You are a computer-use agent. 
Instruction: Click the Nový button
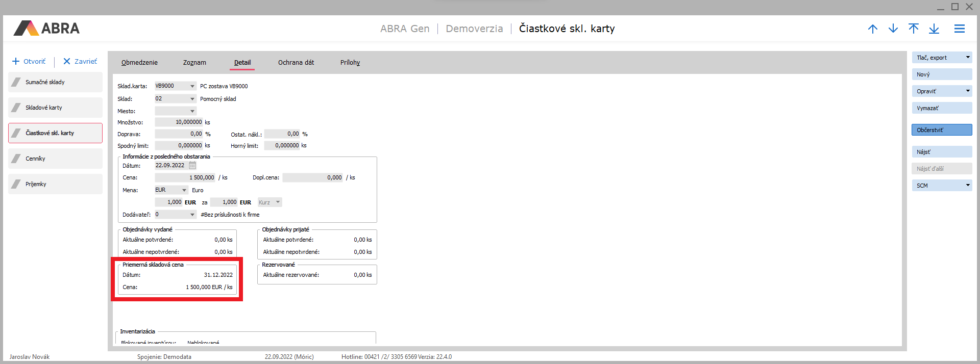pos(941,74)
